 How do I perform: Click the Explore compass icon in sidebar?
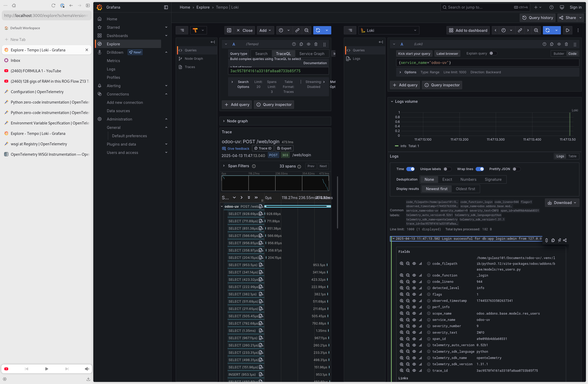(x=100, y=44)
